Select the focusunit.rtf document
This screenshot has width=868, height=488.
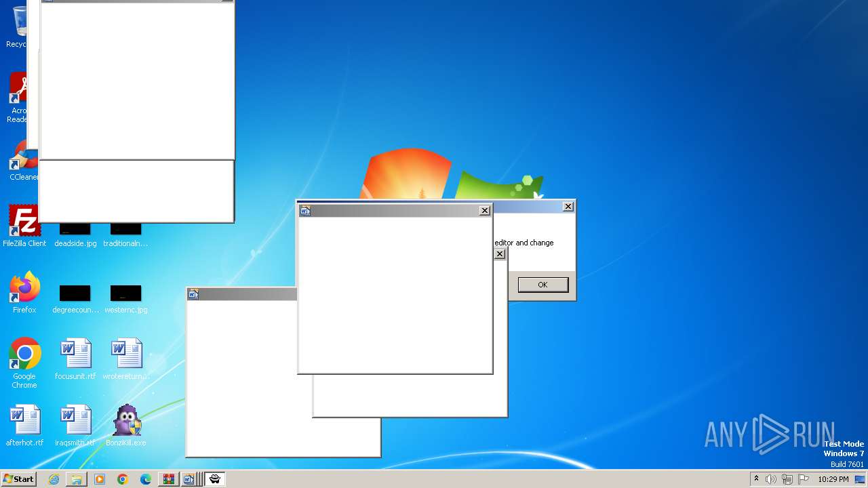click(75, 359)
